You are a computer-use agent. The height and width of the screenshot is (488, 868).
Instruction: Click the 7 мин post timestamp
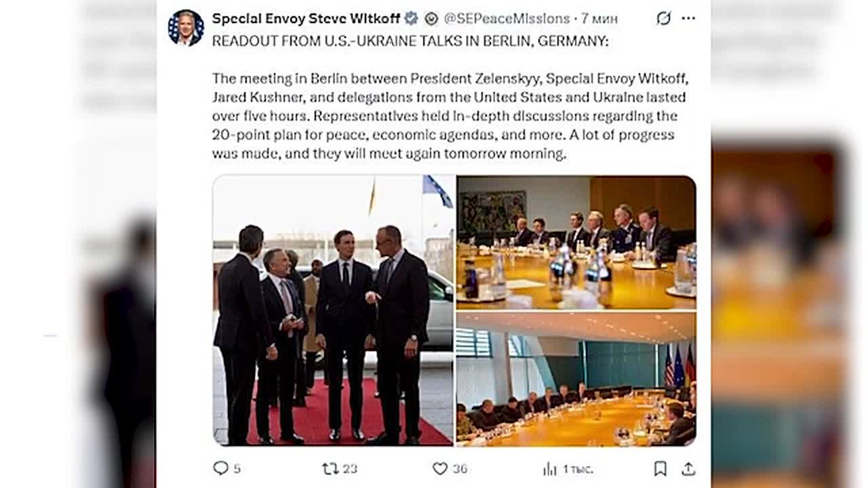tap(599, 18)
